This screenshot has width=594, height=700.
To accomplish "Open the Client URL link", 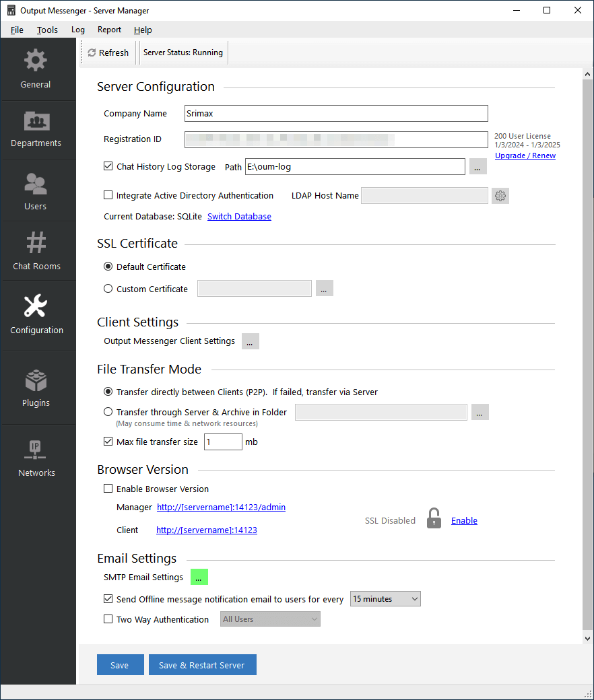I will tap(207, 530).
